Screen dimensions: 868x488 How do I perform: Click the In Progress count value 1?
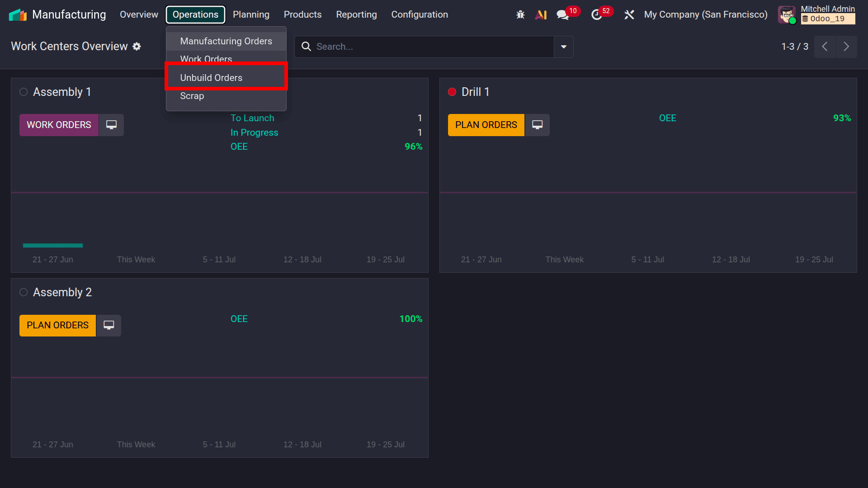(420, 133)
